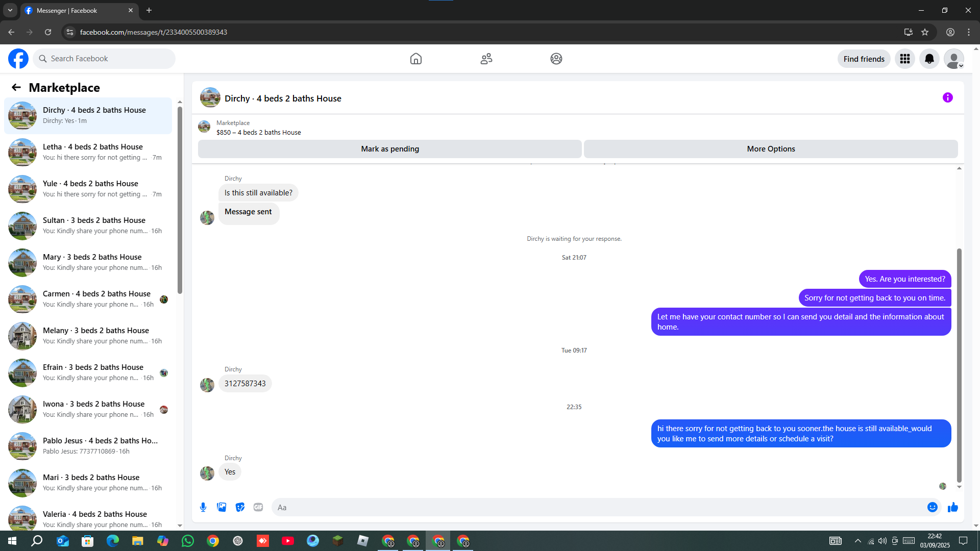Click the Search Facebook box
980x551 pixels.
[104, 59]
